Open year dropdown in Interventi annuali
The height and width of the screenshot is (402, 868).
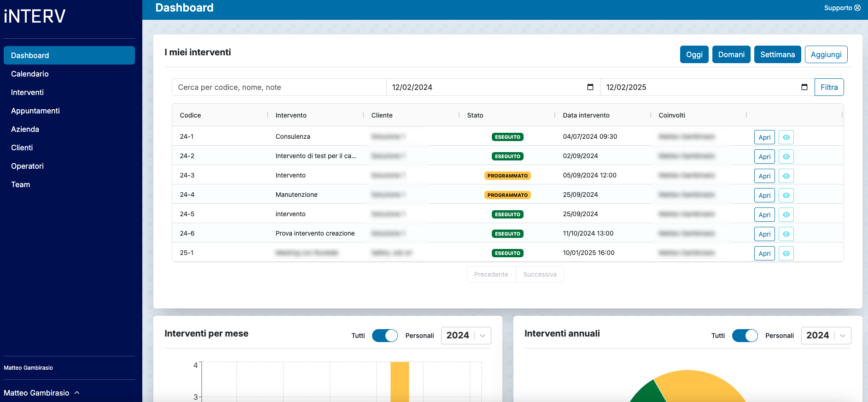[x=826, y=336]
